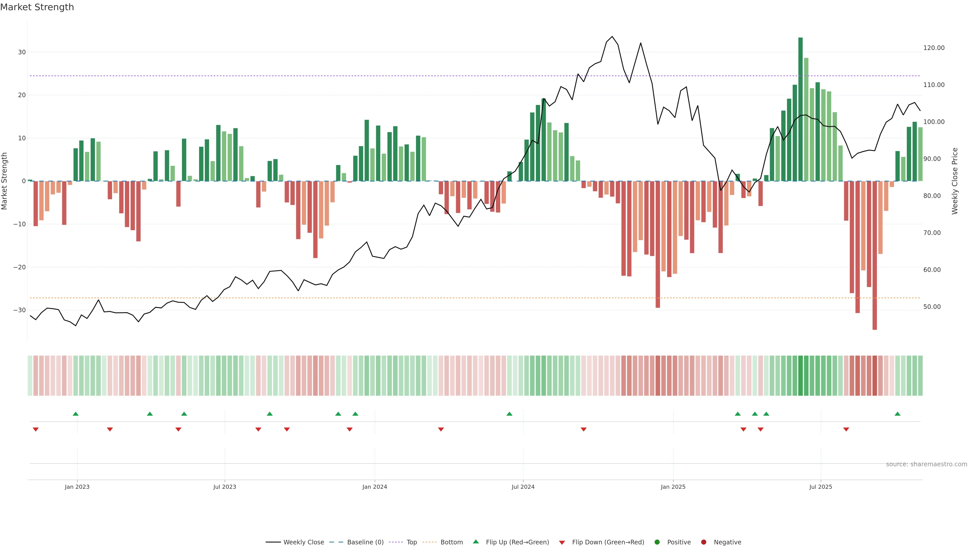Click the Jan 2025 x-axis label
Screen dimensions: 980x551
[673, 487]
